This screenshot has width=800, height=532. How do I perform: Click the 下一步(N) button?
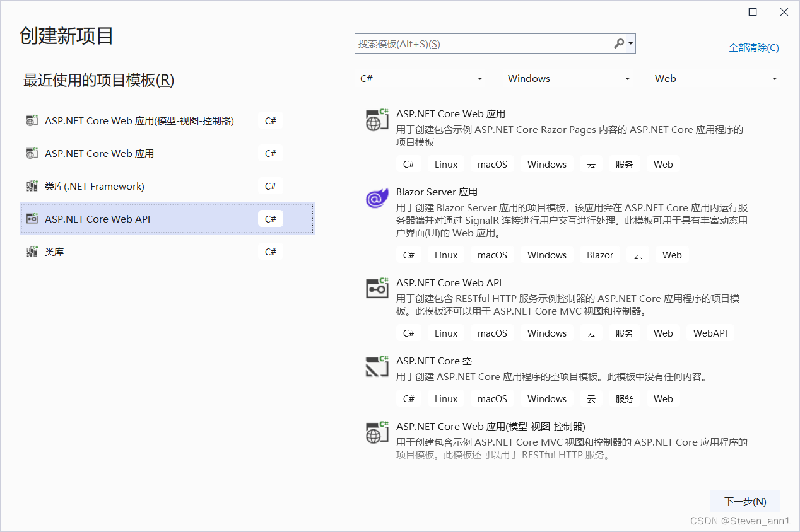coord(745,500)
